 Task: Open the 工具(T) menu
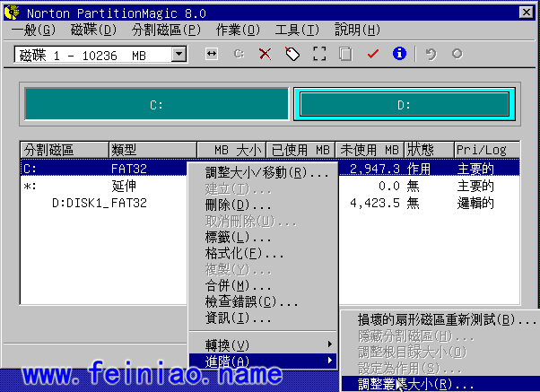[297, 30]
